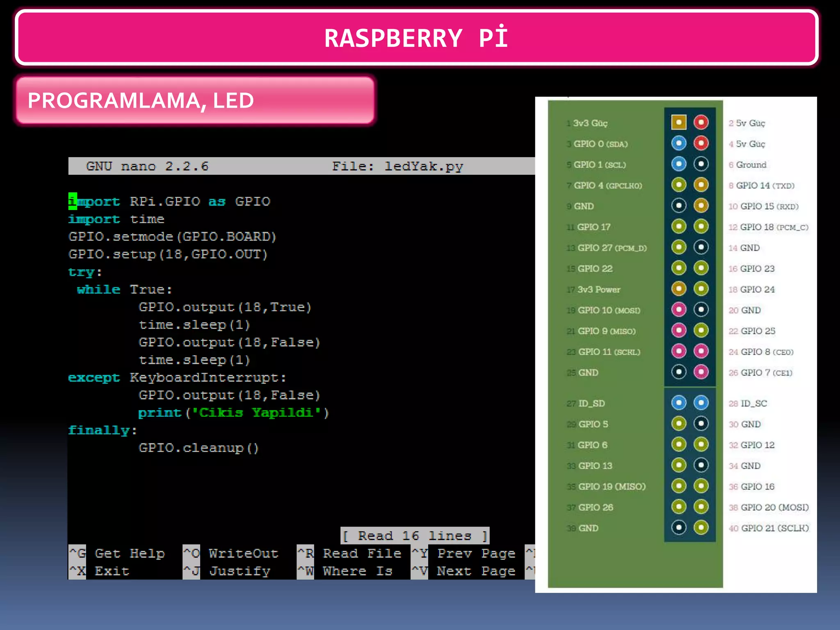840x630 pixels.
Task: Click the orange pin 8 GPIO 14 (TXD)
Action: [x=701, y=185]
